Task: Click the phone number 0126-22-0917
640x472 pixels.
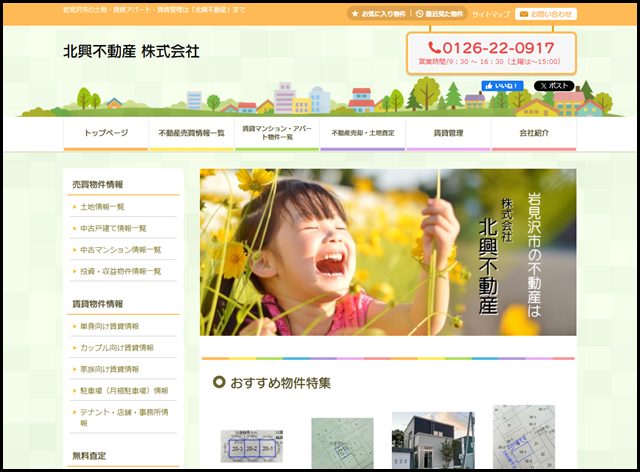Action: pos(491,48)
